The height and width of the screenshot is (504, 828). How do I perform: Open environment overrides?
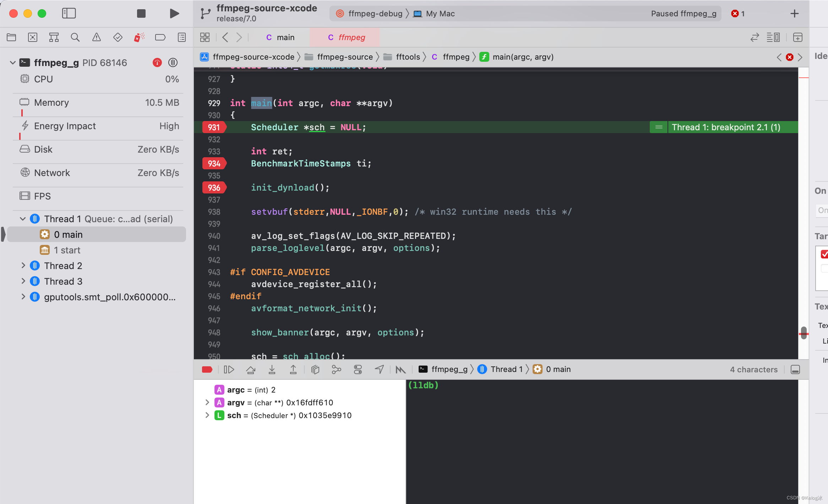358,369
